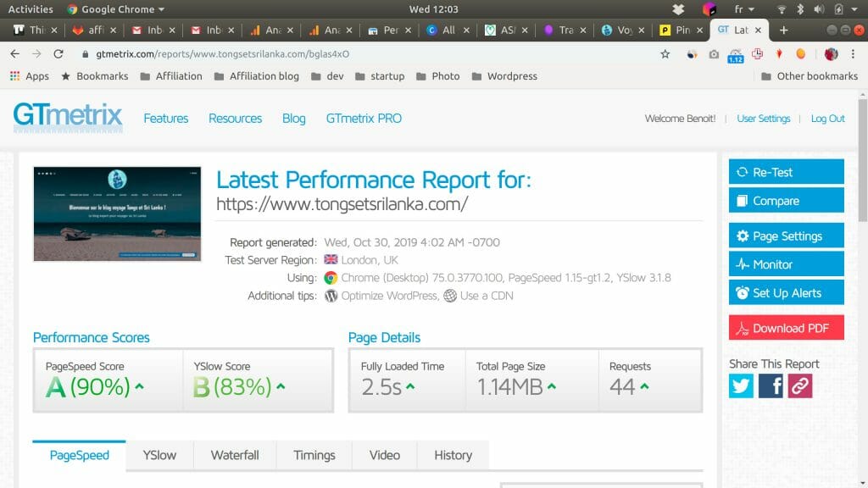Image resolution: width=868 pixels, height=488 pixels.
Task: Click the volume icon in top bar
Action: 820,9
